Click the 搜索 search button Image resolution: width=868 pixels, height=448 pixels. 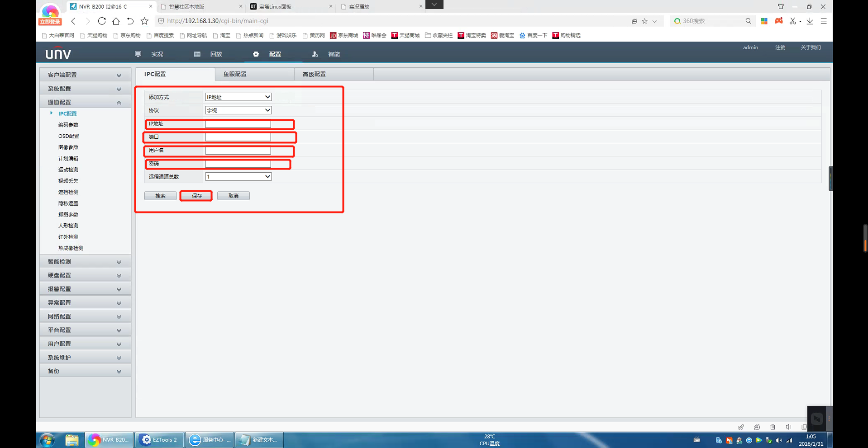pos(160,196)
